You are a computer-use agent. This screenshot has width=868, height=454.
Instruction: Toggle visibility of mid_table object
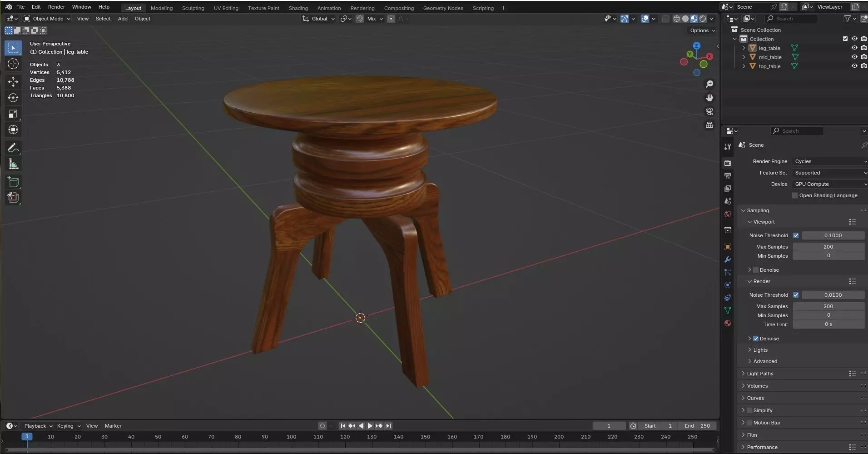coord(854,57)
